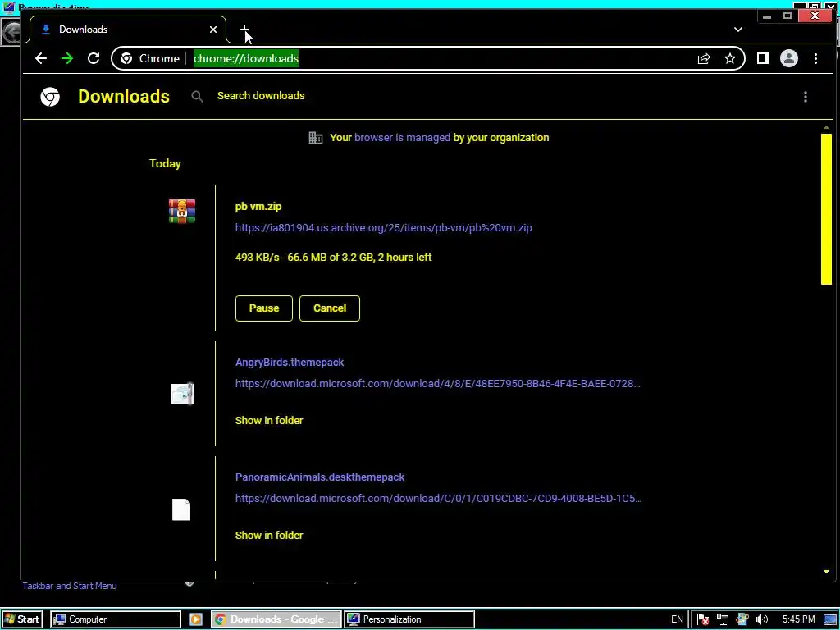Show PanoramicAnimals.deskthemepack in folder
The width and height of the screenshot is (840, 630).
(269, 535)
